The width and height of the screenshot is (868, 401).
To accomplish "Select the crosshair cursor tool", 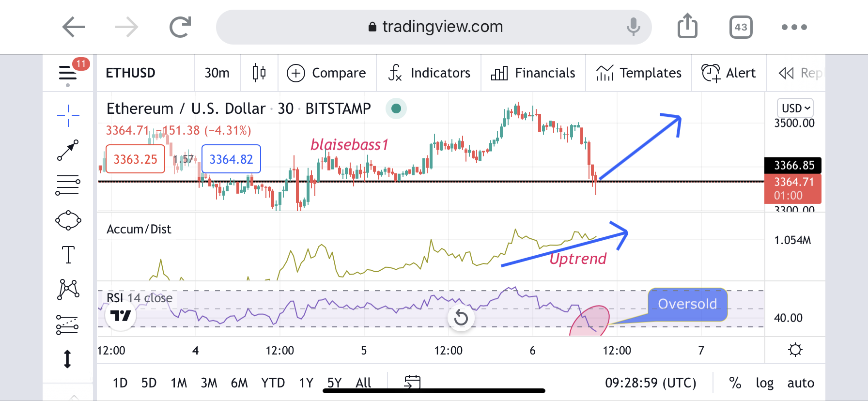I will point(68,116).
